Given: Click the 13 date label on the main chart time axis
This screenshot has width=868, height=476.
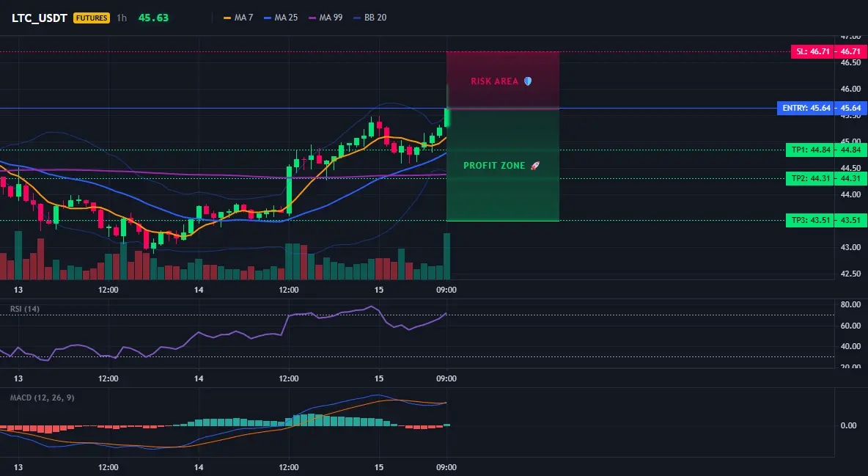Looking at the screenshot, I should pyautogui.click(x=18, y=290).
